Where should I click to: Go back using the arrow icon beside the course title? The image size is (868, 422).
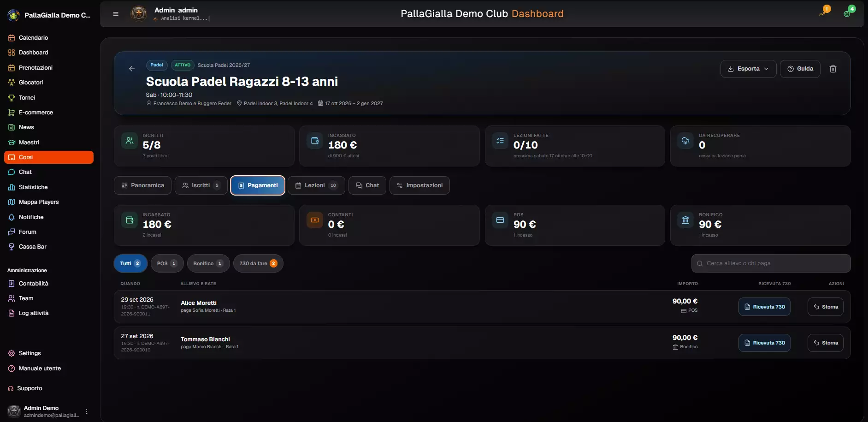coord(132,69)
